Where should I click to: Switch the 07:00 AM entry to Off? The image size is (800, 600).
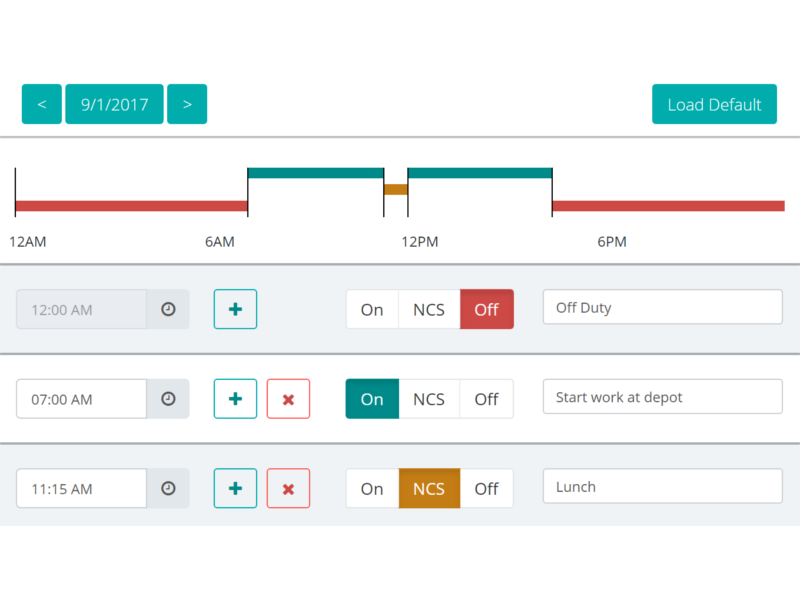[x=486, y=399]
